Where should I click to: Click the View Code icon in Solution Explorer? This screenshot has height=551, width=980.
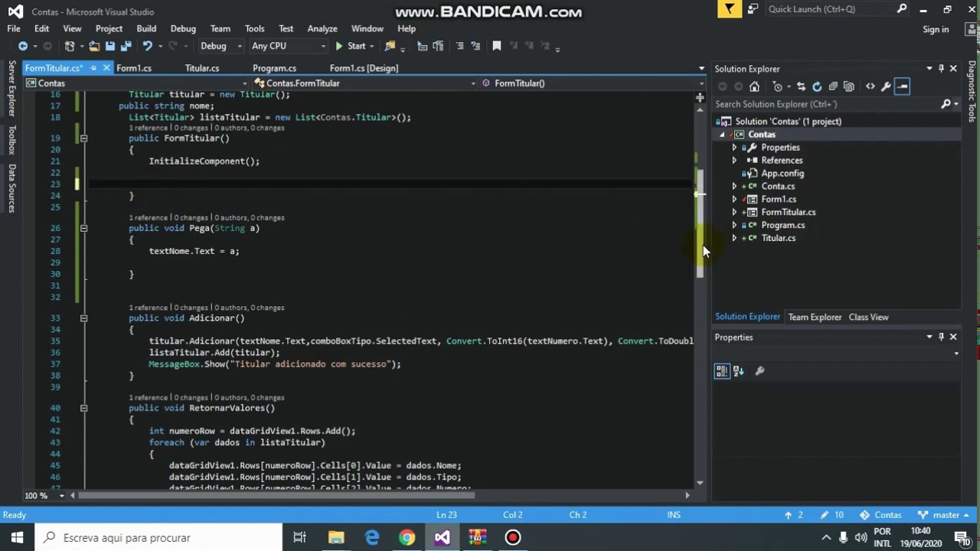[871, 86]
